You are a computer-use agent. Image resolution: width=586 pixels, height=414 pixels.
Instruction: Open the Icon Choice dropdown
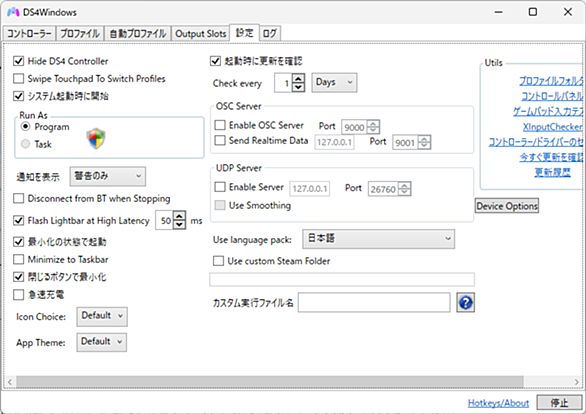(102, 316)
